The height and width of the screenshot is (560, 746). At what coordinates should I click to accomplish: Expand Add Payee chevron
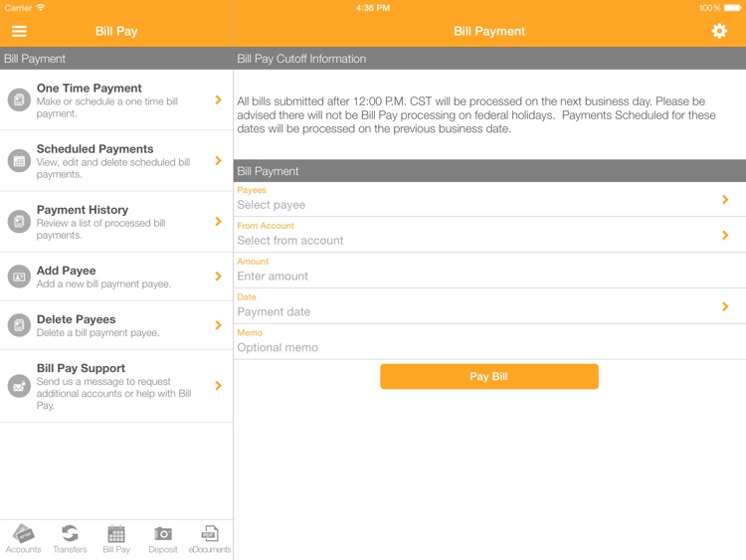click(x=219, y=277)
